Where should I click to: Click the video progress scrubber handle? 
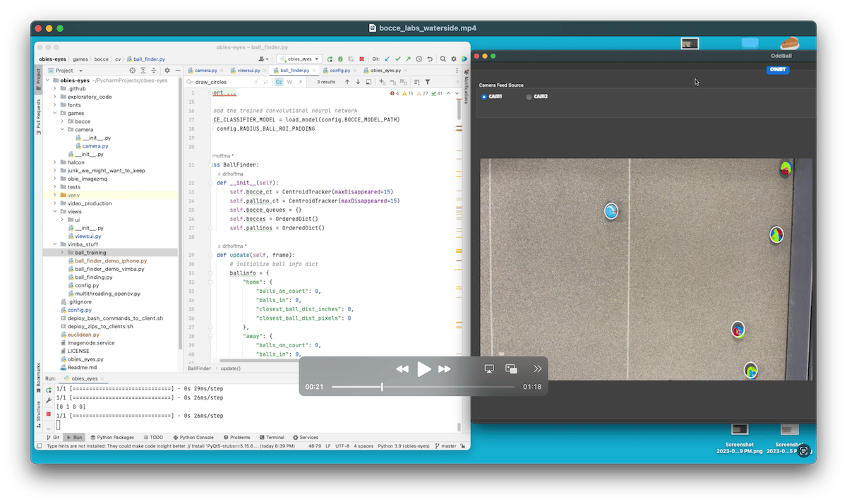[x=382, y=387]
